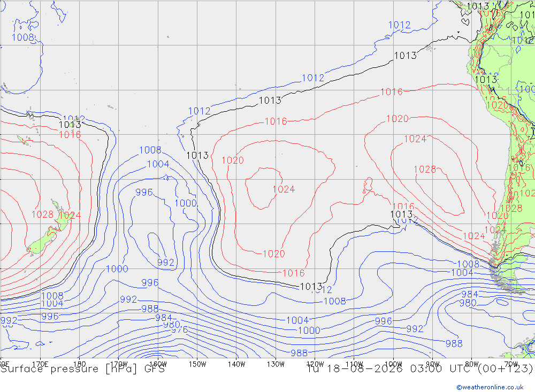Select the 70W longitude label

(x=511, y=364)
